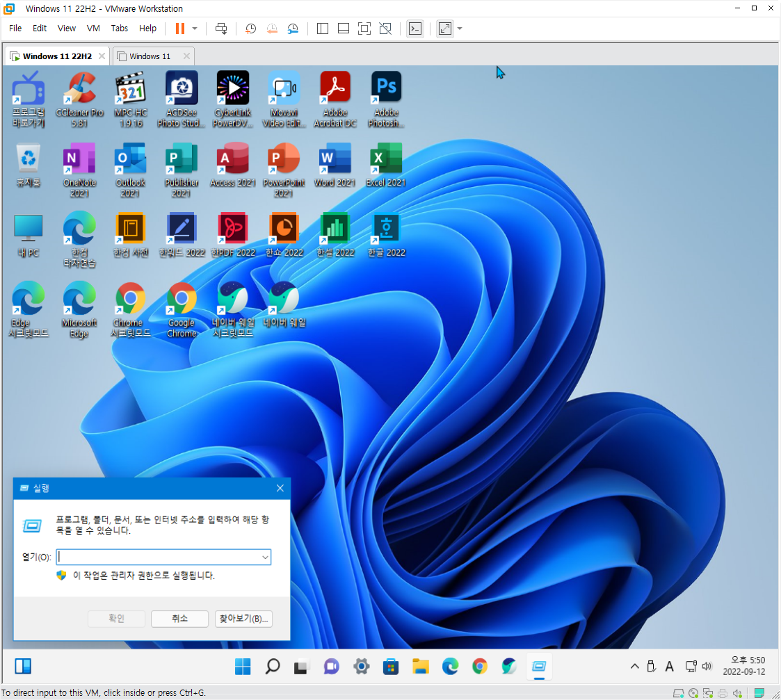This screenshot has height=700, width=781.
Task: Click the 취소 cancel button in Run dialog
Action: point(179,618)
